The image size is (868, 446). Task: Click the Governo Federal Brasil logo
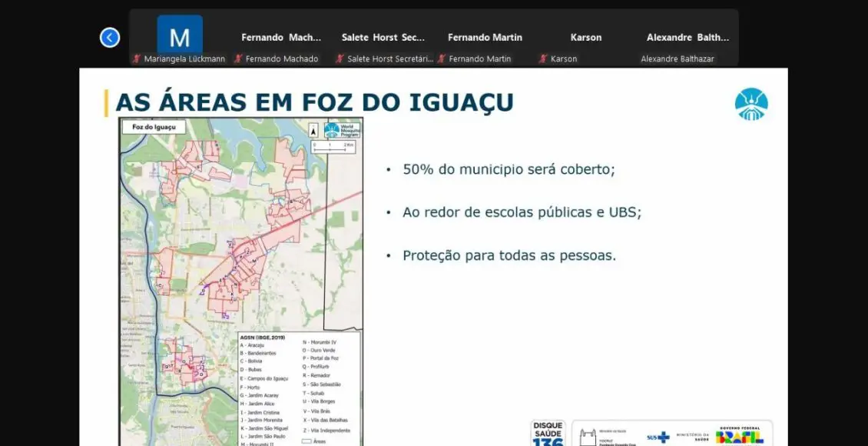(x=739, y=435)
